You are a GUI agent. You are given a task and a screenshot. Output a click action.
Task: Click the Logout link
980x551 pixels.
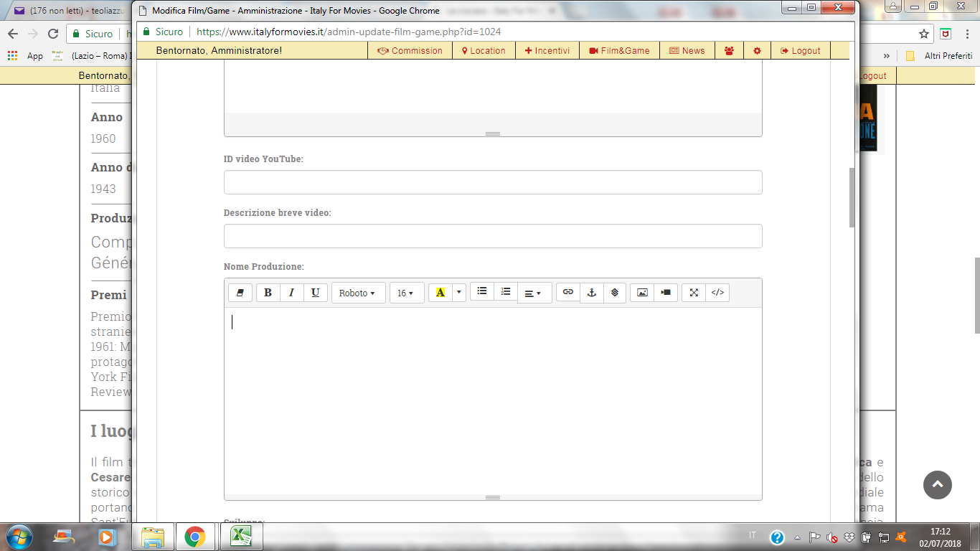801,51
